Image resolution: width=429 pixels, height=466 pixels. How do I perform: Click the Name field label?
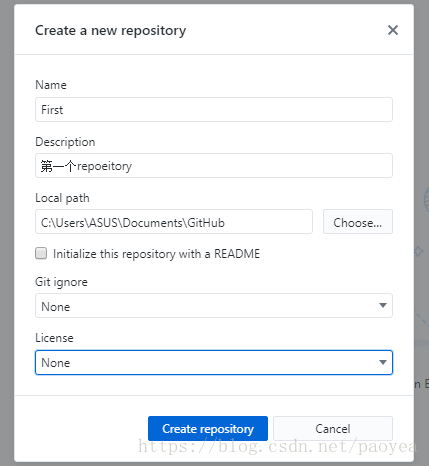51,85
